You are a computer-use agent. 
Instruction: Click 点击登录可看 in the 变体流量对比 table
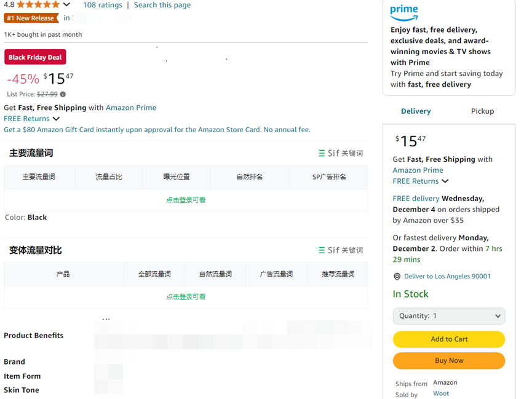pos(186,297)
